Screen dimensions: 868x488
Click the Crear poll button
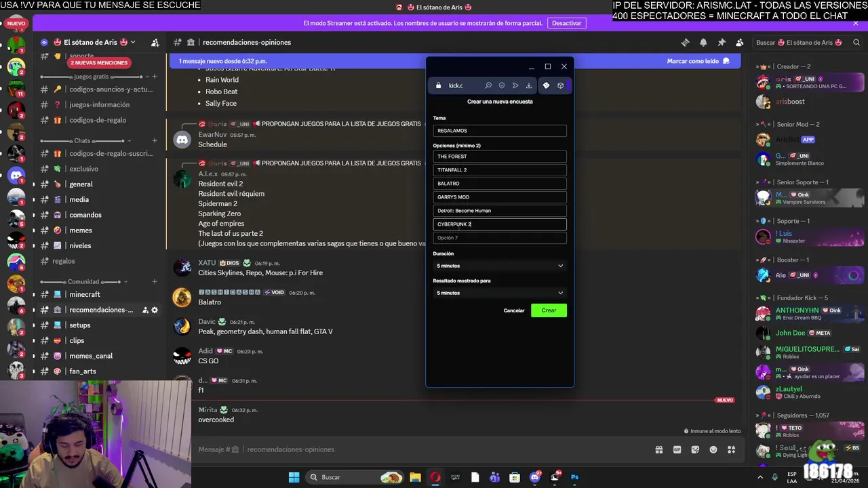point(549,310)
